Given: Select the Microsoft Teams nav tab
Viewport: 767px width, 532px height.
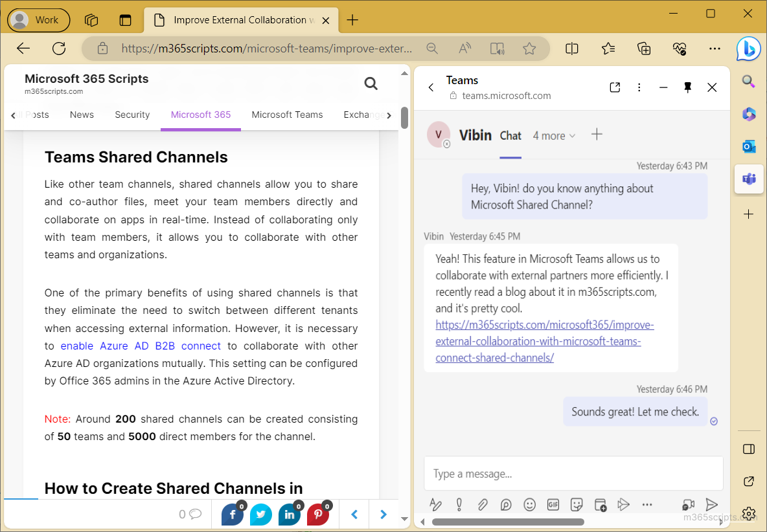Looking at the screenshot, I should pyautogui.click(x=287, y=115).
